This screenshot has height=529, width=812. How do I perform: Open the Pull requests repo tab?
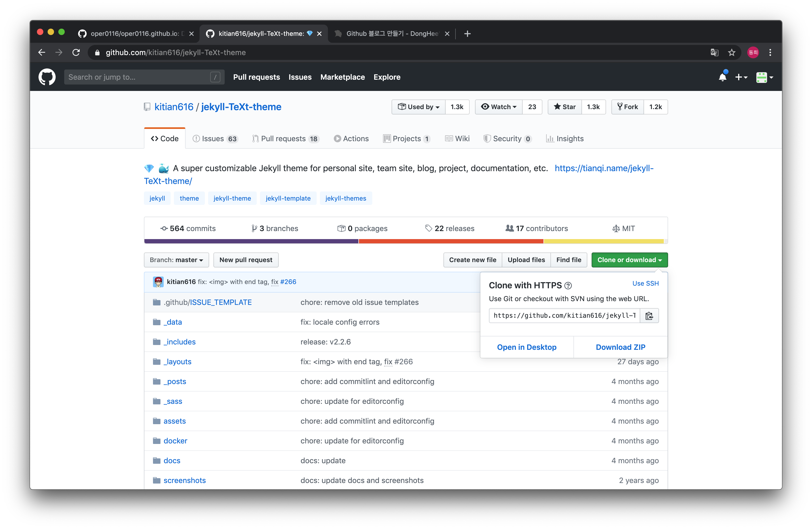(286, 139)
